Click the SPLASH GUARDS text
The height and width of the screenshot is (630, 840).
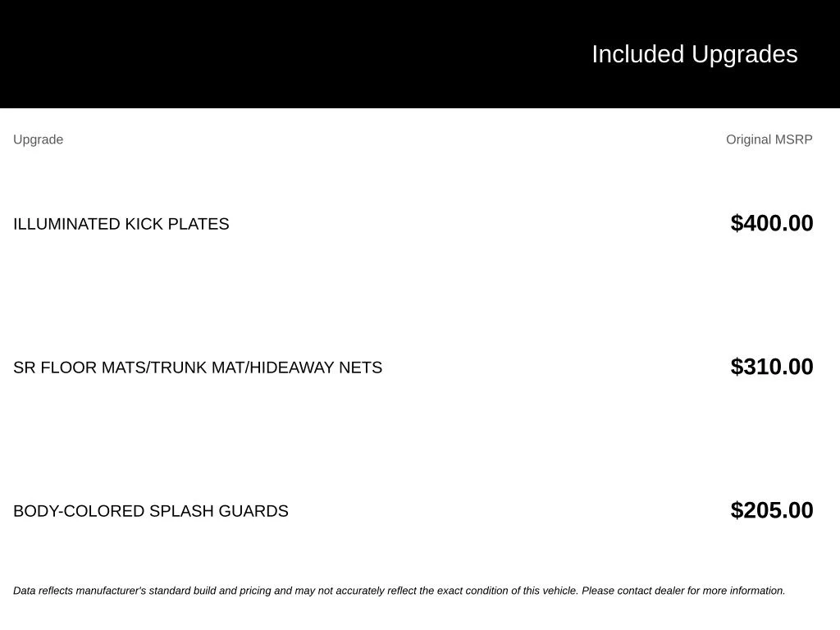[218, 511]
